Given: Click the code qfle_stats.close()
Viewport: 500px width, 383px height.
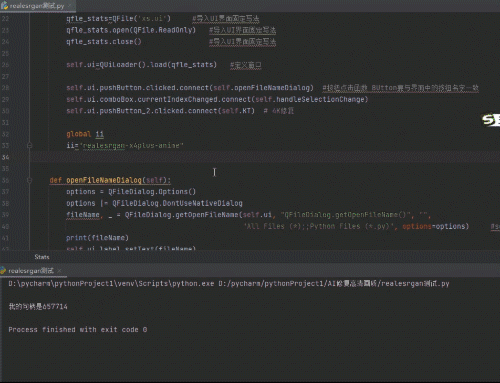Looking at the screenshot, I should 104,42.
